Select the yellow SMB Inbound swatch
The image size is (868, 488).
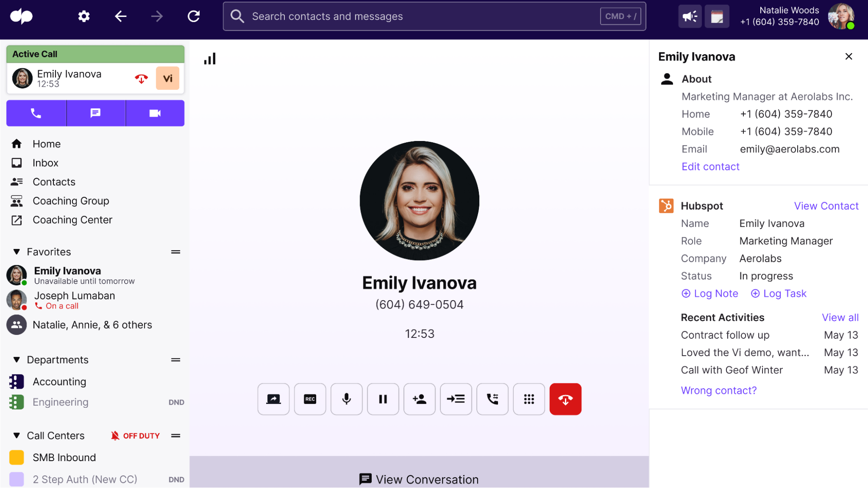coord(17,458)
